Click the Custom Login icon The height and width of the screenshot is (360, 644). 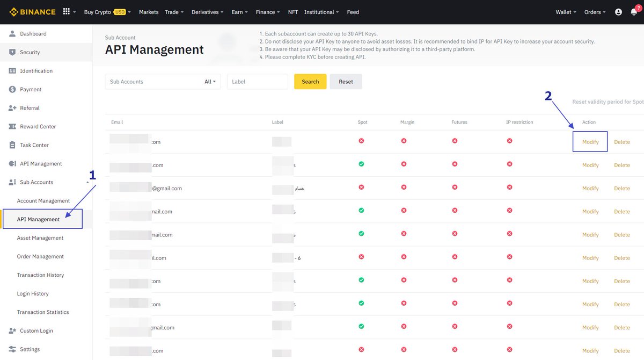coord(12,330)
